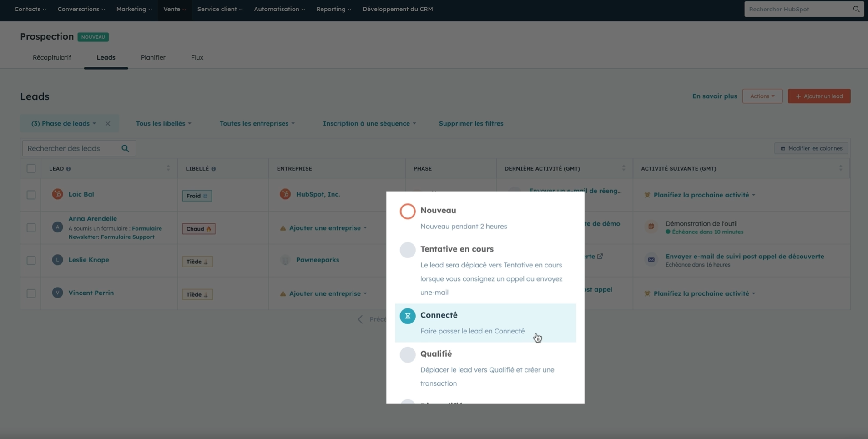Click the Modifier les colonnes button
This screenshot has width=868, height=439.
(x=811, y=148)
